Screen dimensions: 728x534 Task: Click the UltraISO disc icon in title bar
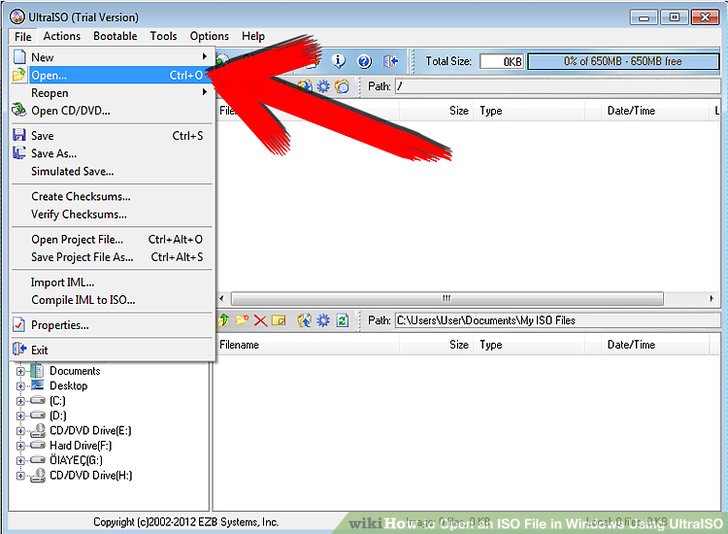[17, 17]
